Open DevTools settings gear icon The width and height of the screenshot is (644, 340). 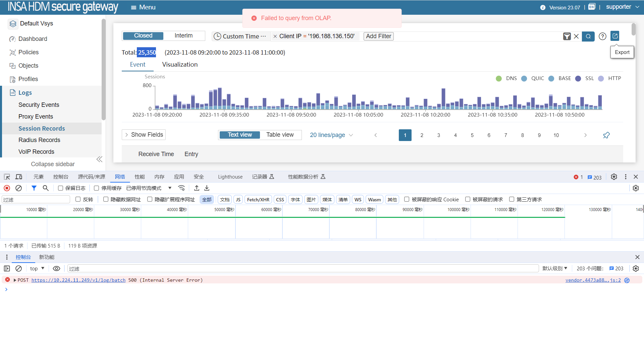click(614, 177)
